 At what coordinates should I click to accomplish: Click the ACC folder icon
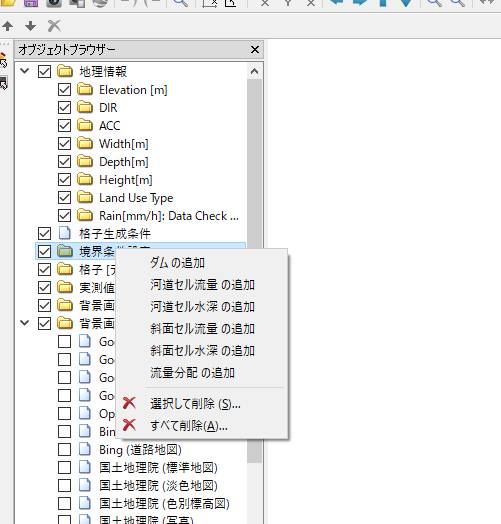coord(85,126)
